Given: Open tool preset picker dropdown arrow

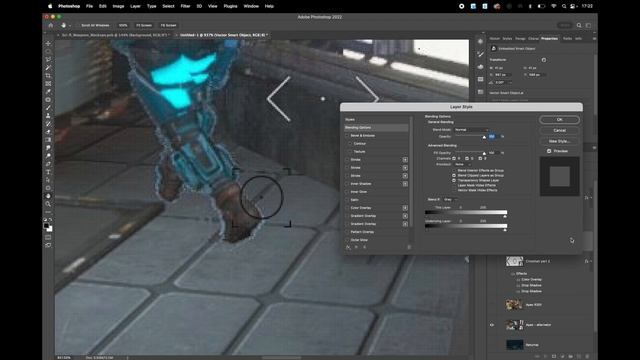Looking at the screenshot, I should pos(70,25).
